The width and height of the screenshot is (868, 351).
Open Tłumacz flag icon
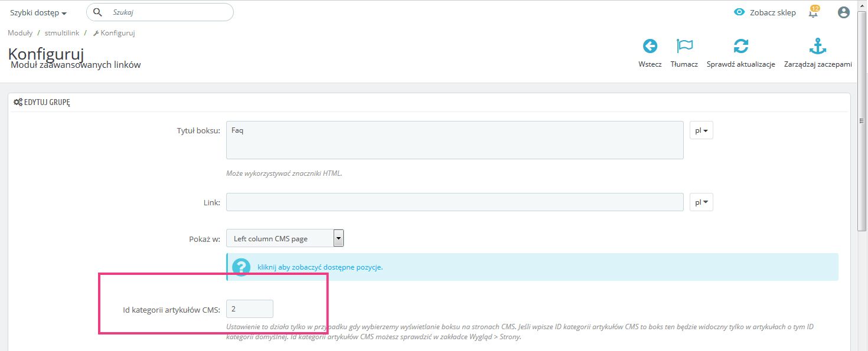click(684, 47)
